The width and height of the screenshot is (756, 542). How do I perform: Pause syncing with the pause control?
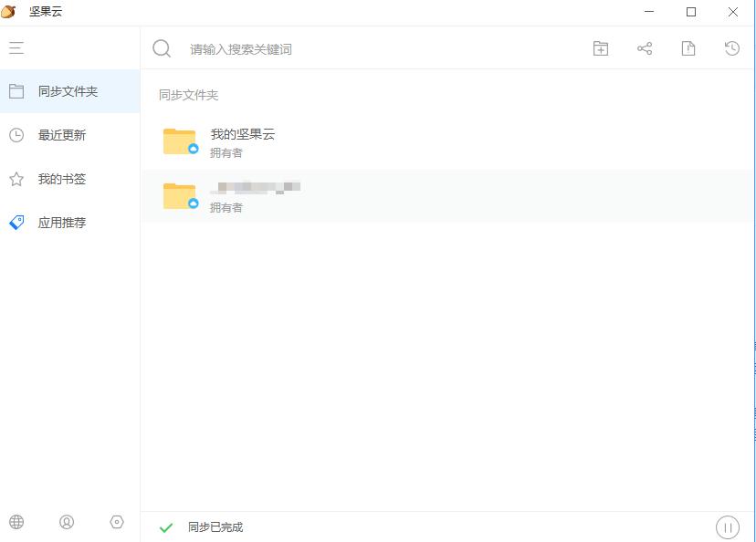(727, 526)
